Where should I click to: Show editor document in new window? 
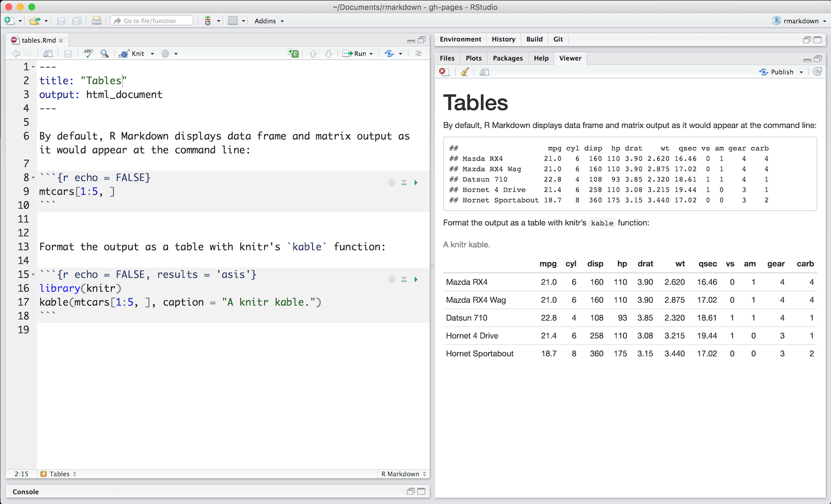click(x=48, y=54)
